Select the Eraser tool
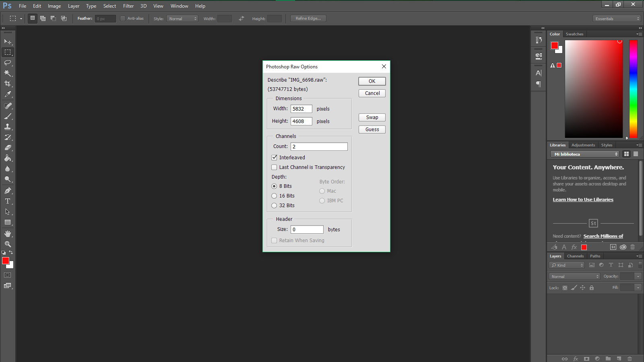Image resolution: width=644 pixels, height=362 pixels. (8, 148)
